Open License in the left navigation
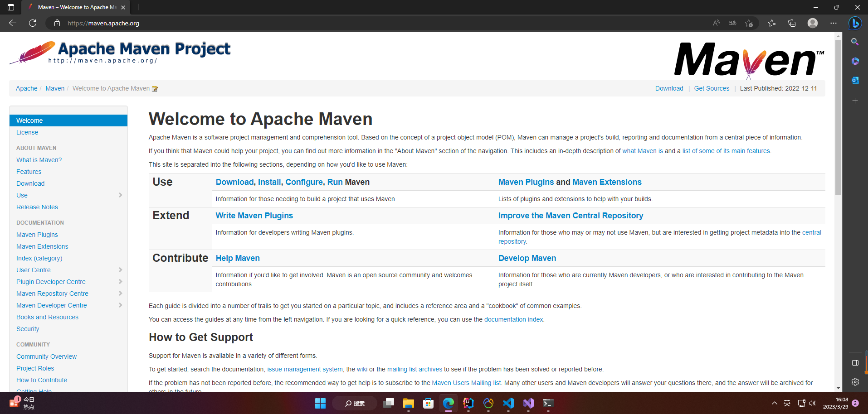 [x=27, y=132]
